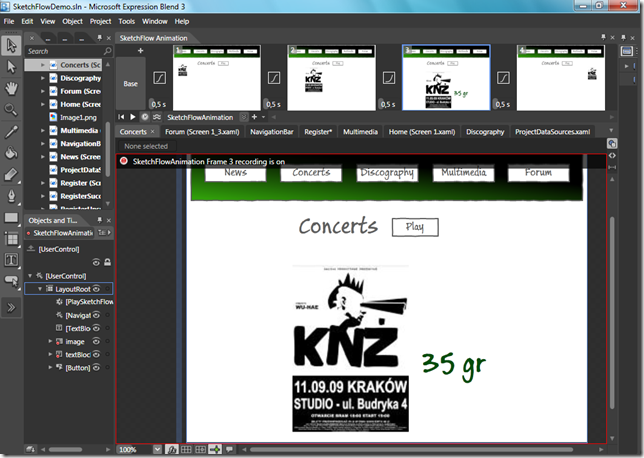Open the Object menu
This screenshot has width=644, height=458.
pyautogui.click(x=72, y=21)
